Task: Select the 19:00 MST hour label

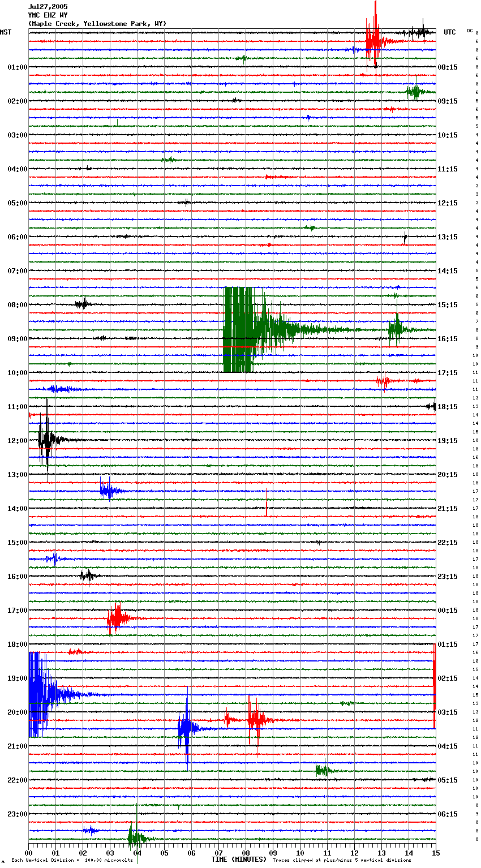Action: pos(18,678)
